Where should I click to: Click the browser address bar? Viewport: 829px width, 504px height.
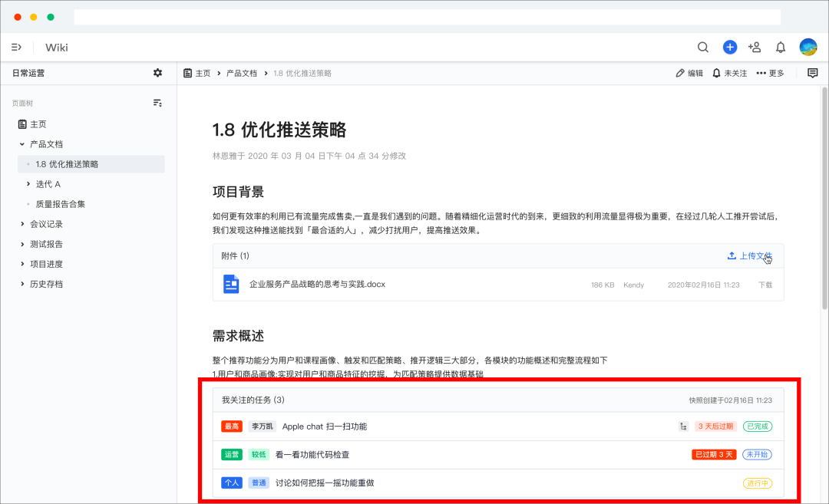tap(426, 16)
